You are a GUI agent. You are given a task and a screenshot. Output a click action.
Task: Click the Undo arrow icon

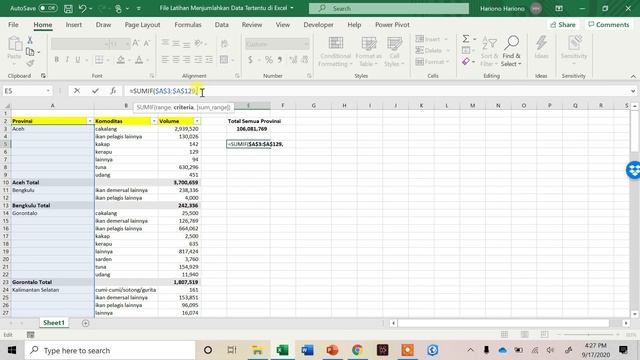(83, 8)
